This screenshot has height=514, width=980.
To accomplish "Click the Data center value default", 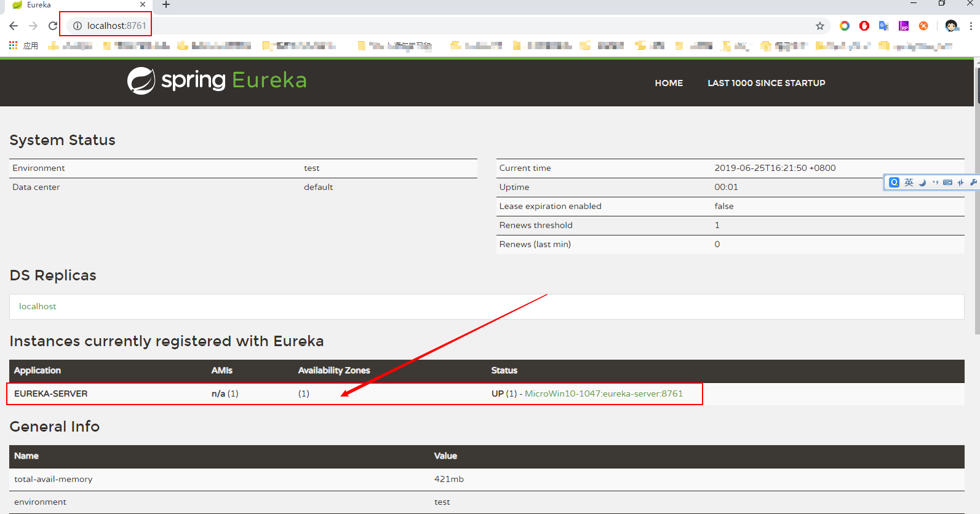I will (318, 187).
